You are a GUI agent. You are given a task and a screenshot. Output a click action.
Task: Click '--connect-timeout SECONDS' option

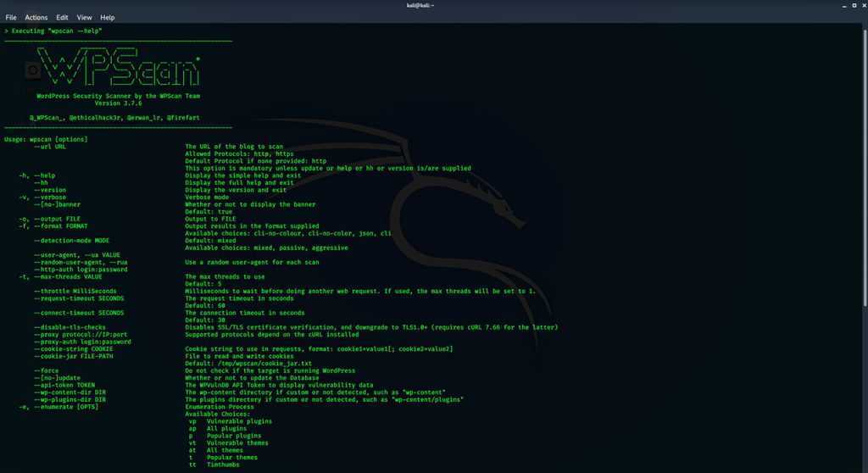pyautogui.click(x=79, y=313)
